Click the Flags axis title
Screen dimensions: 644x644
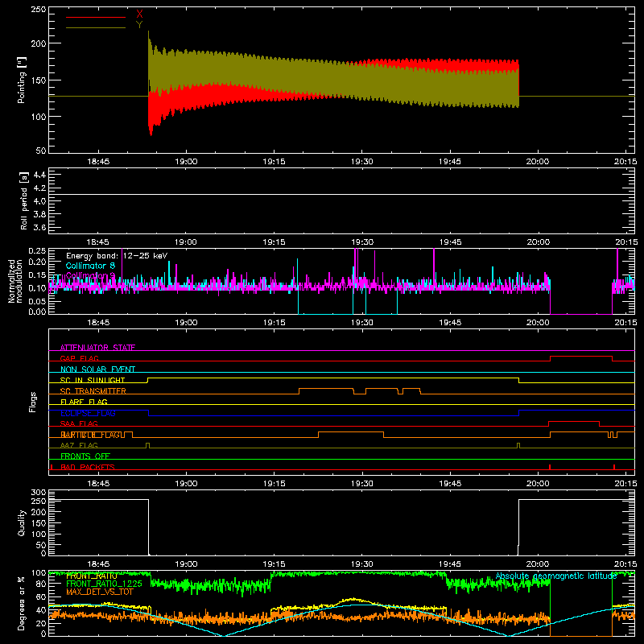click(32, 402)
